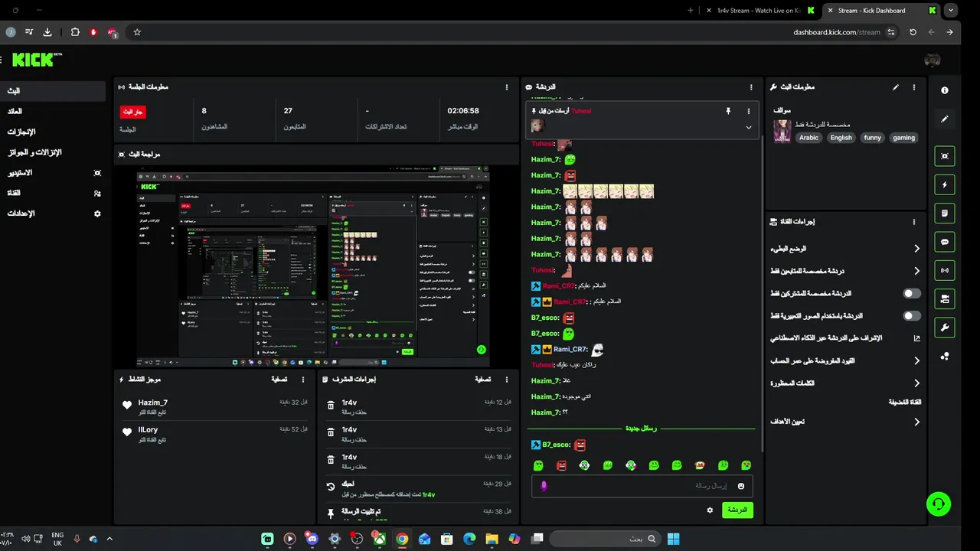
Task: Open the الاستديو studio sidebar item
Action: point(53,173)
